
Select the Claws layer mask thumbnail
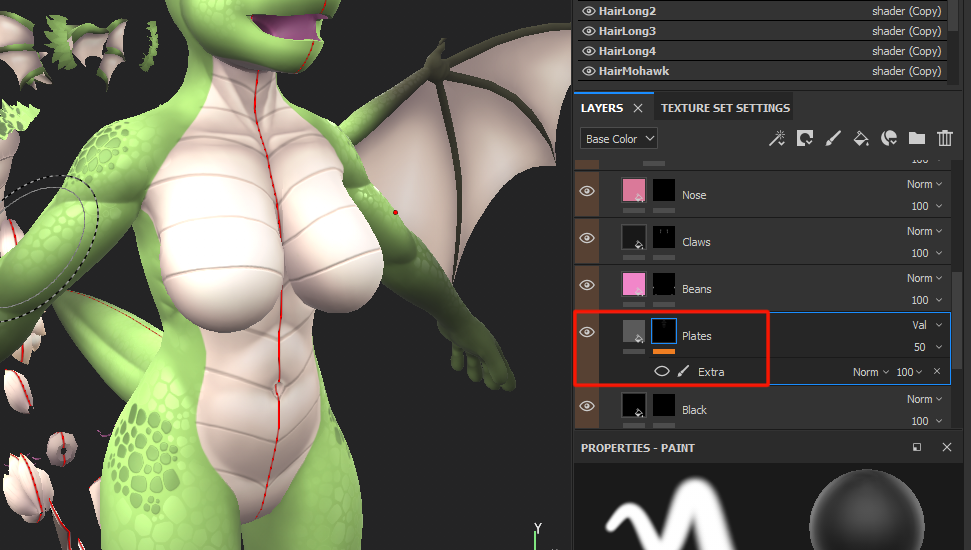click(x=664, y=237)
